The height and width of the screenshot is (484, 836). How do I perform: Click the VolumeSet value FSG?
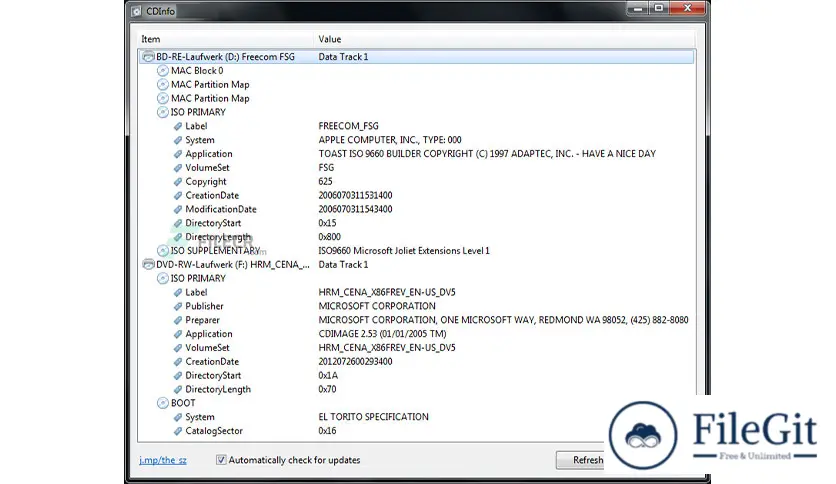(326, 168)
